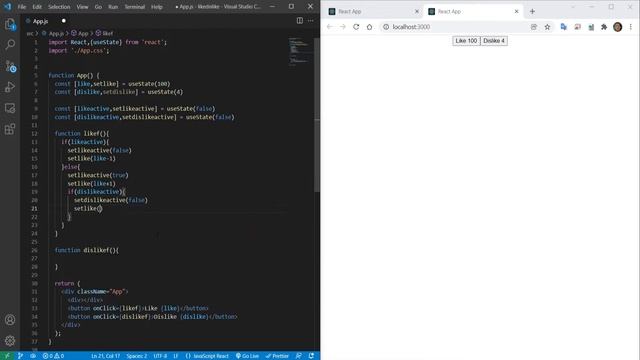Open the Chrome three-dot menu

(x=631, y=27)
